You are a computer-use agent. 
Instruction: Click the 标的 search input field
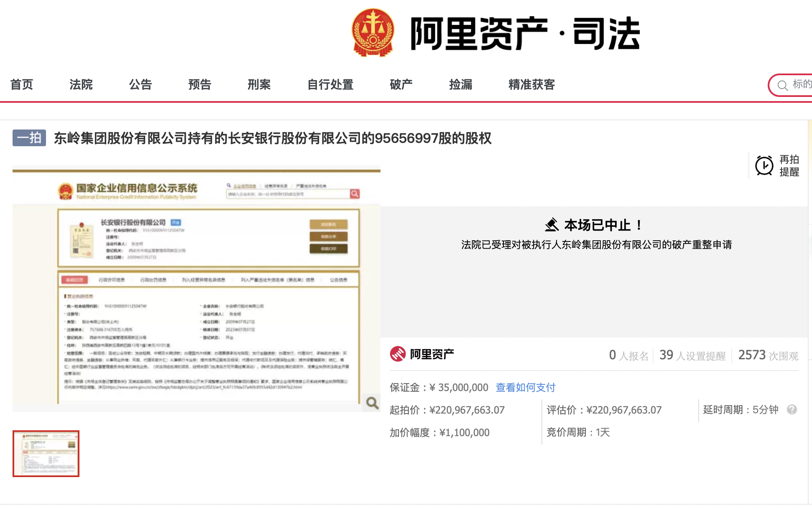coord(801,85)
